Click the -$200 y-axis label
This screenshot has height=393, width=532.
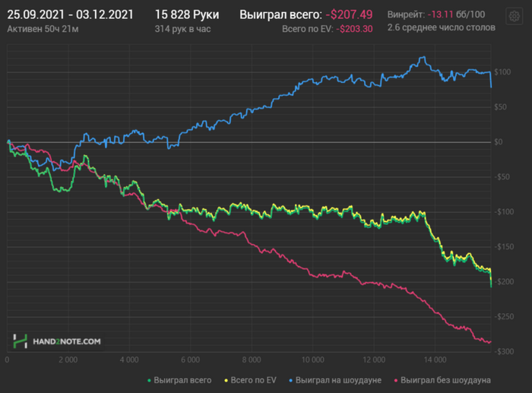coord(504,282)
